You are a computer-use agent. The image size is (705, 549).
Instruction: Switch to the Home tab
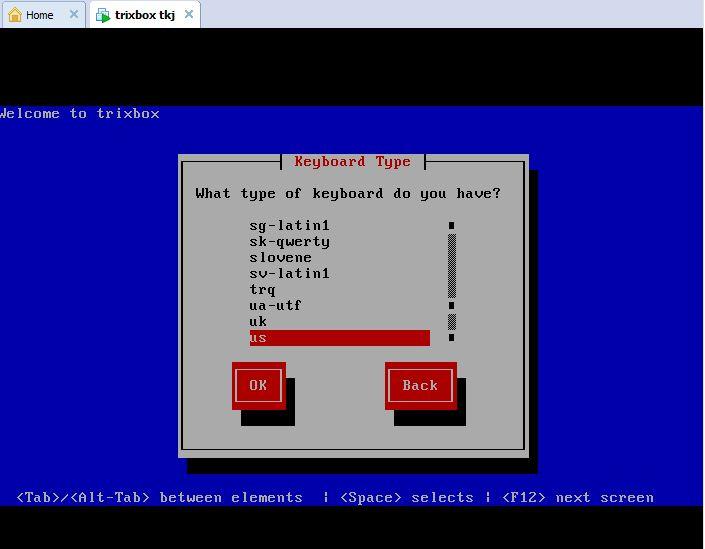[x=44, y=15]
